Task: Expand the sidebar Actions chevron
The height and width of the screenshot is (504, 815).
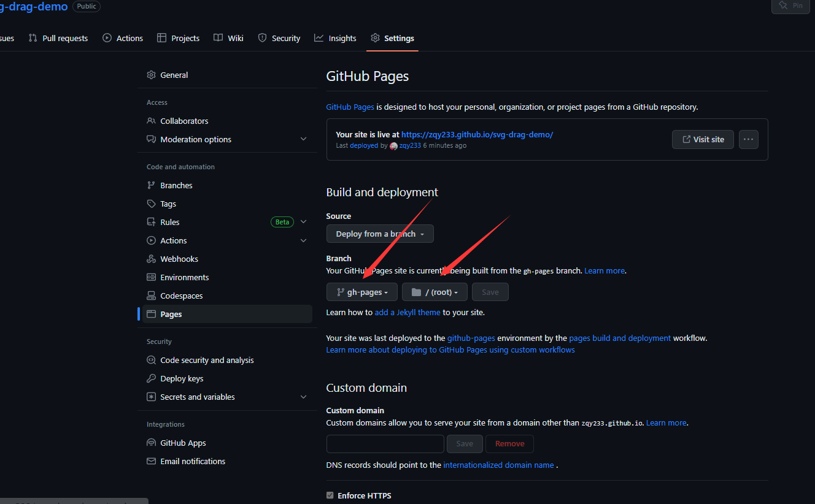Action: pyautogui.click(x=303, y=240)
